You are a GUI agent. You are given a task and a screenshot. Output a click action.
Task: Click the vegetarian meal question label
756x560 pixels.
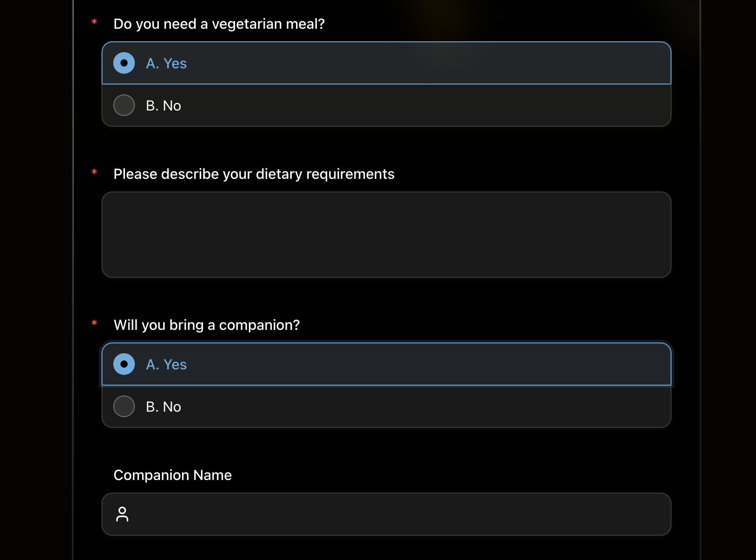(219, 23)
